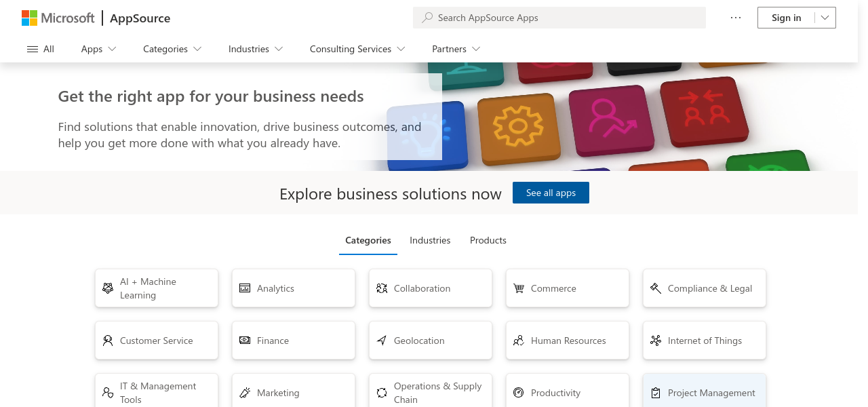
Task: Expand the Consulting Services dropdown
Action: (357, 49)
